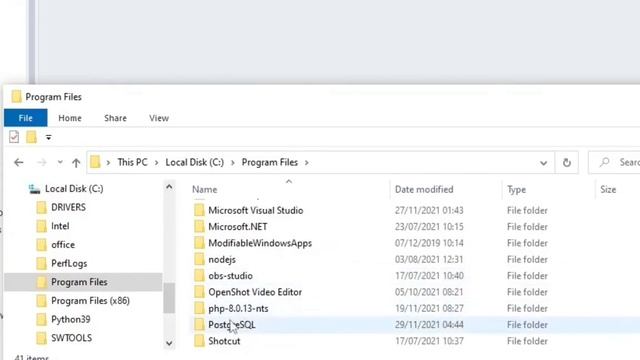
Task: Click the Forward navigation arrow
Action: [x=41, y=162]
